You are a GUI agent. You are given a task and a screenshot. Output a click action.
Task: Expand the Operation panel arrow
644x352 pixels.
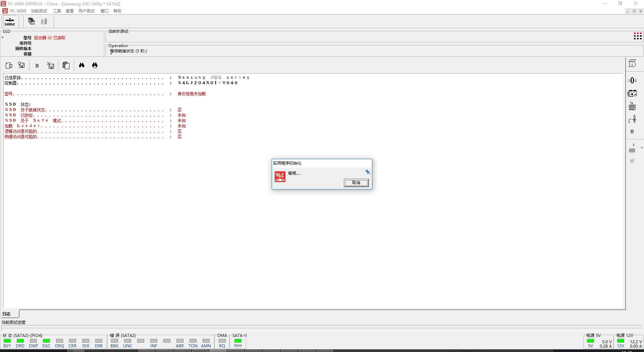(111, 53)
